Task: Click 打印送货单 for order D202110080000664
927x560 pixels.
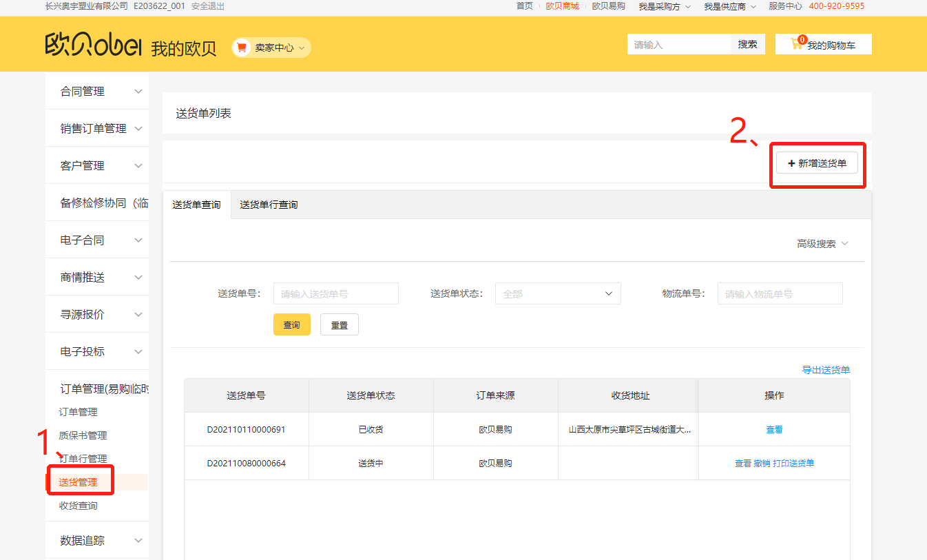Action: (793, 463)
